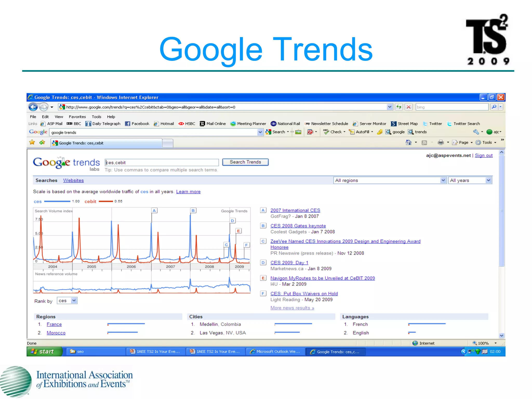
Task: Open the View menu
Action: [59, 117]
